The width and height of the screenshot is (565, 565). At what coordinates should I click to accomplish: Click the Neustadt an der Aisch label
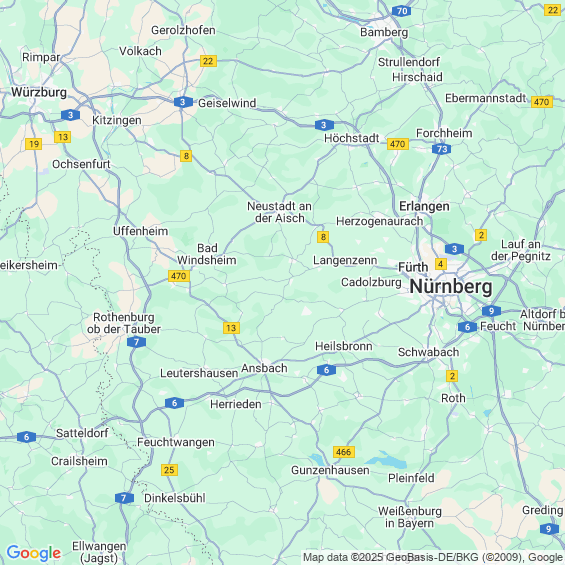point(279,212)
